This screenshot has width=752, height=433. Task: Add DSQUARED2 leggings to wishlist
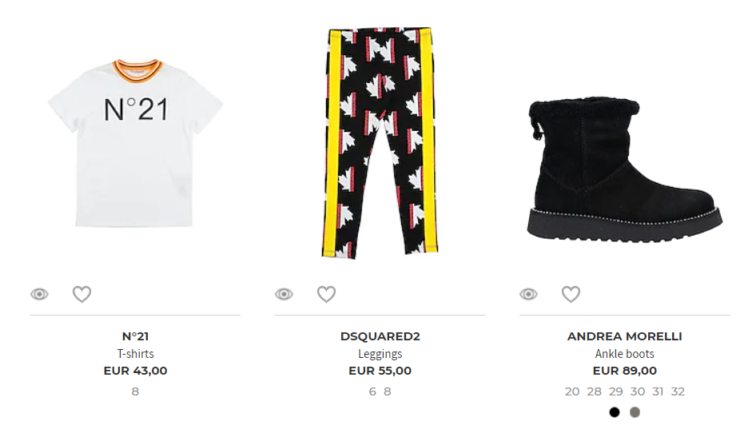(x=326, y=294)
